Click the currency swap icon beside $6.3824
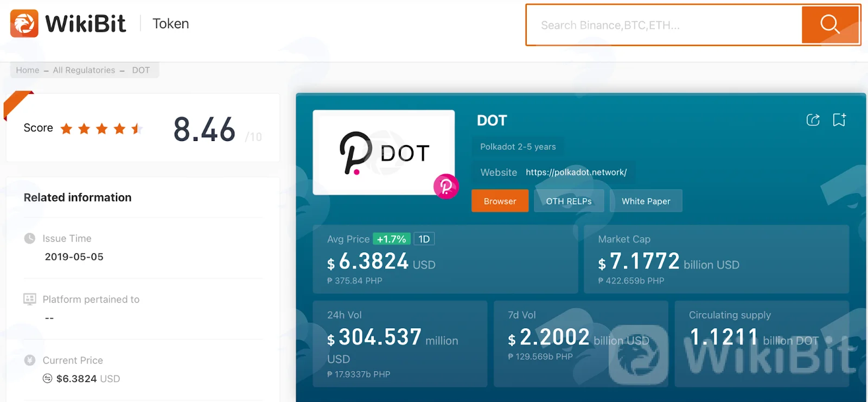This screenshot has height=402, width=868. [x=48, y=379]
